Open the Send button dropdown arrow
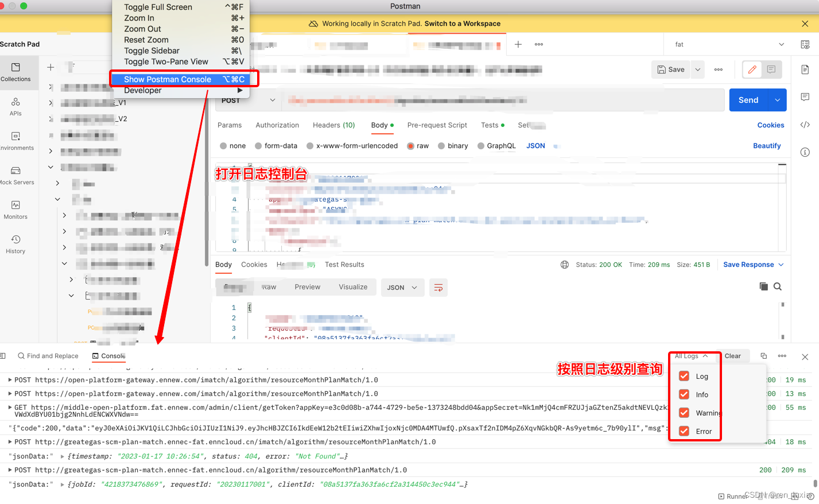 (777, 100)
